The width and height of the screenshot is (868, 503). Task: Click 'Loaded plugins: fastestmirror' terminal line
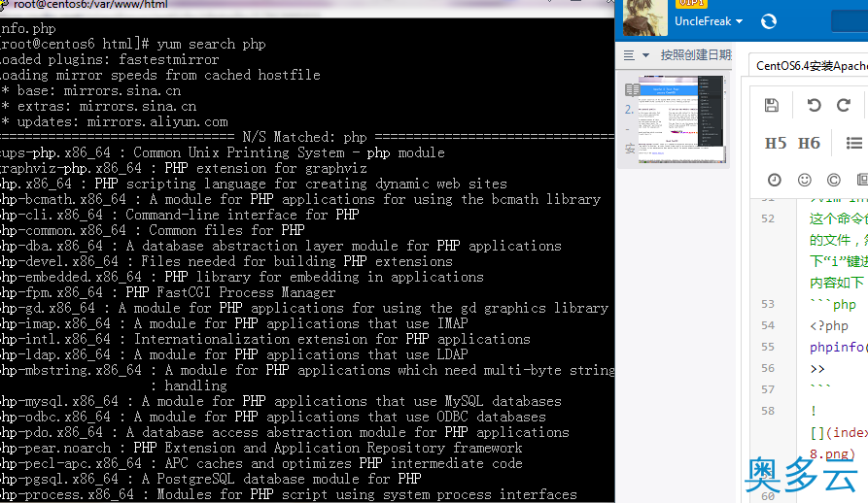point(110,59)
